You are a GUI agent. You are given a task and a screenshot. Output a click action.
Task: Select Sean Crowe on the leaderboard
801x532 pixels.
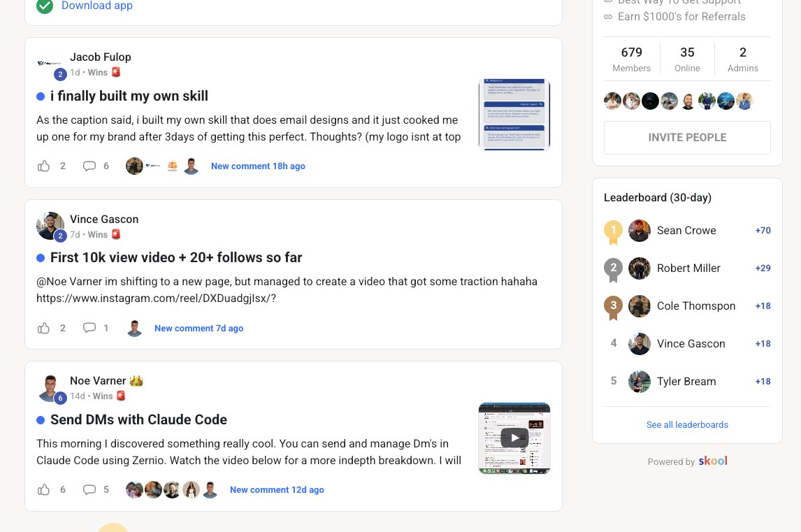(686, 230)
